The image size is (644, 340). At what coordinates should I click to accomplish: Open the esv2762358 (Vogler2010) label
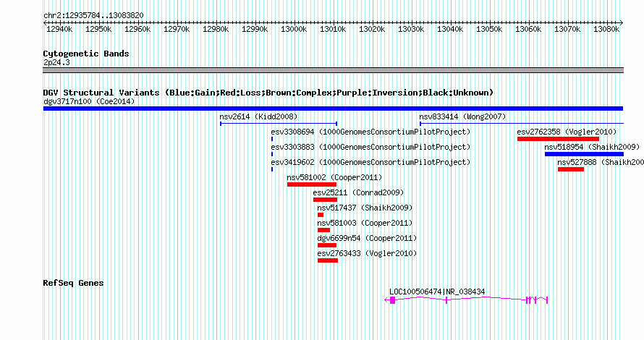pyautogui.click(x=567, y=132)
